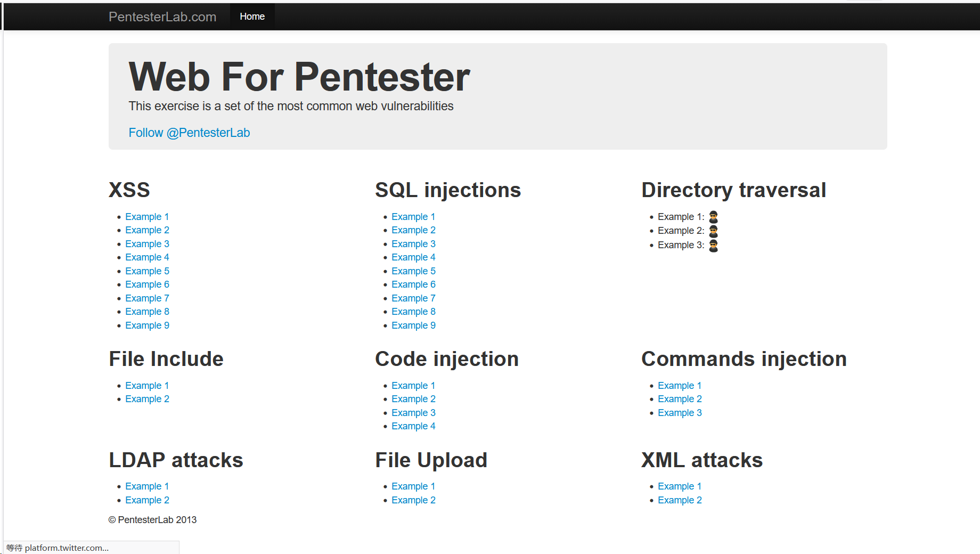The height and width of the screenshot is (554, 980).
Task: Open Commands injection Example 1
Action: [x=680, y=386]
